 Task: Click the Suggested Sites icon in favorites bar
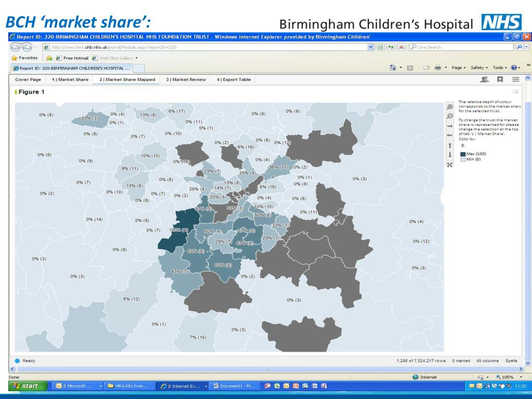pos(49,58)
